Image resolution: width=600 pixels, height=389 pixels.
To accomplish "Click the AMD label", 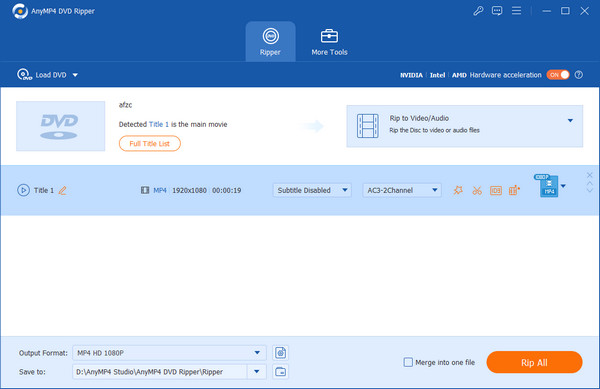I will click(459, 75).
